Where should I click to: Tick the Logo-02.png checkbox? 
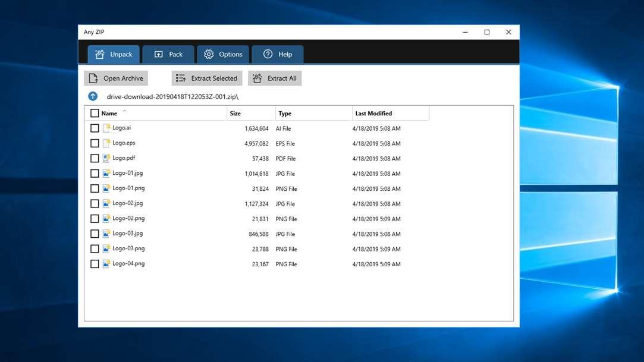click(x=95, y=219)
